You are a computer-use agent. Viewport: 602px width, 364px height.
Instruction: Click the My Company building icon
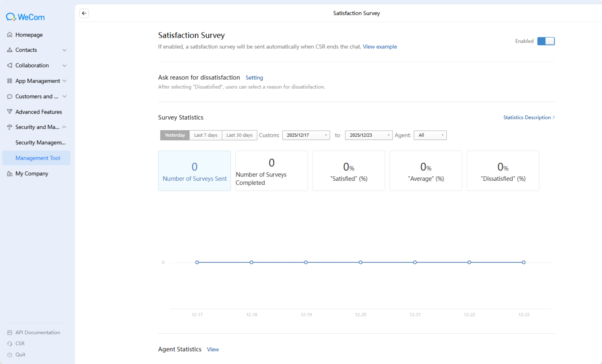tap(10, 174)
